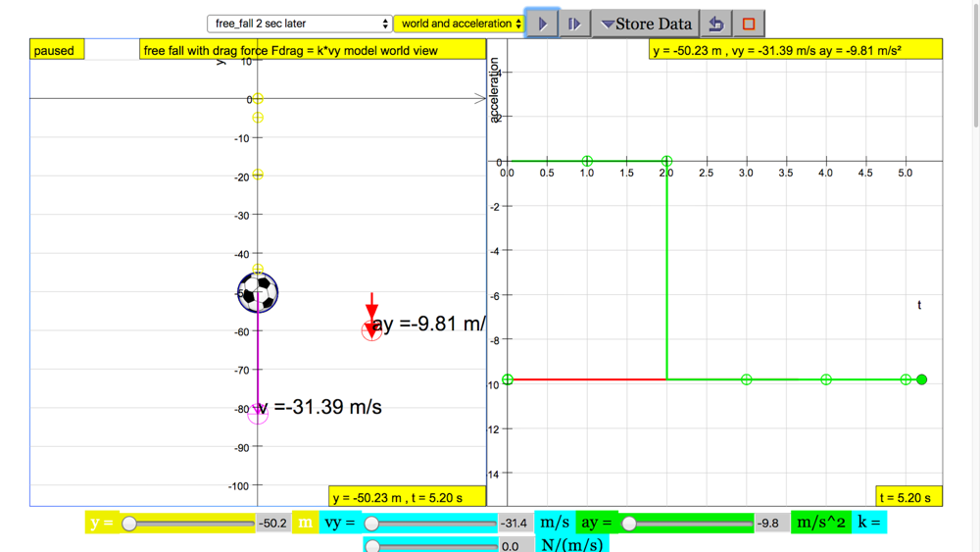Click the red square stop icon
Image resolution: width=980 pixels, height=552 pixels.
click(x=749, y=24)
